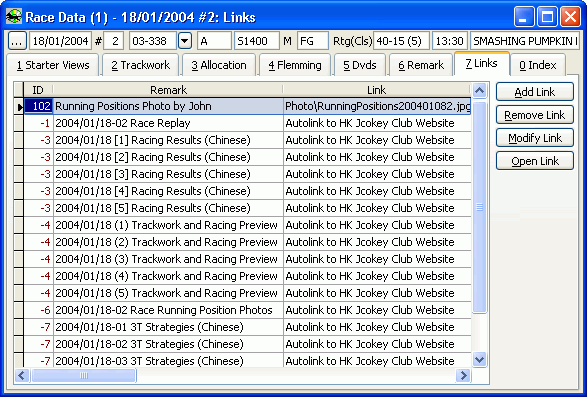
Task: Open the 2 Trackwork tab
Action: click(x=140, y=65)
